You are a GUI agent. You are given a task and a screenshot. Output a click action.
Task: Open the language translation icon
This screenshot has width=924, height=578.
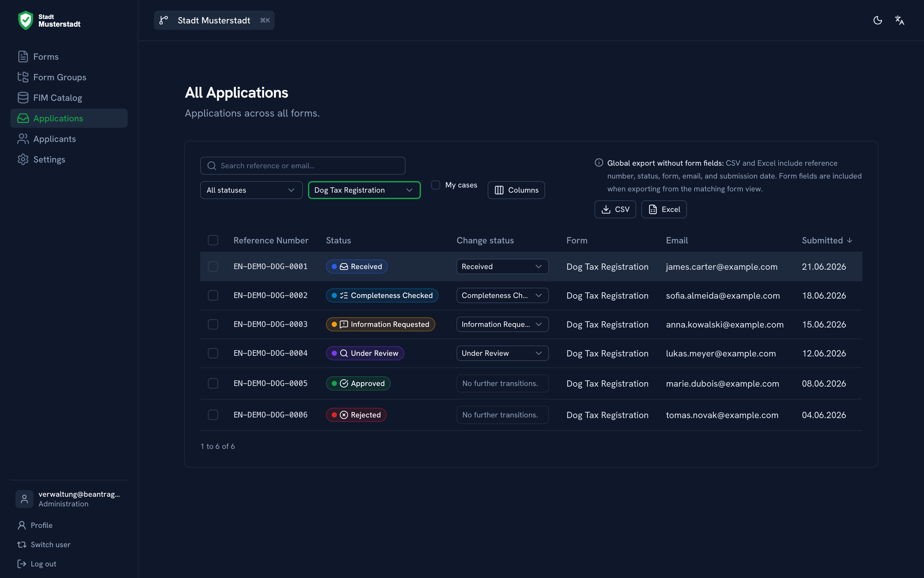[x=899, y=20]
